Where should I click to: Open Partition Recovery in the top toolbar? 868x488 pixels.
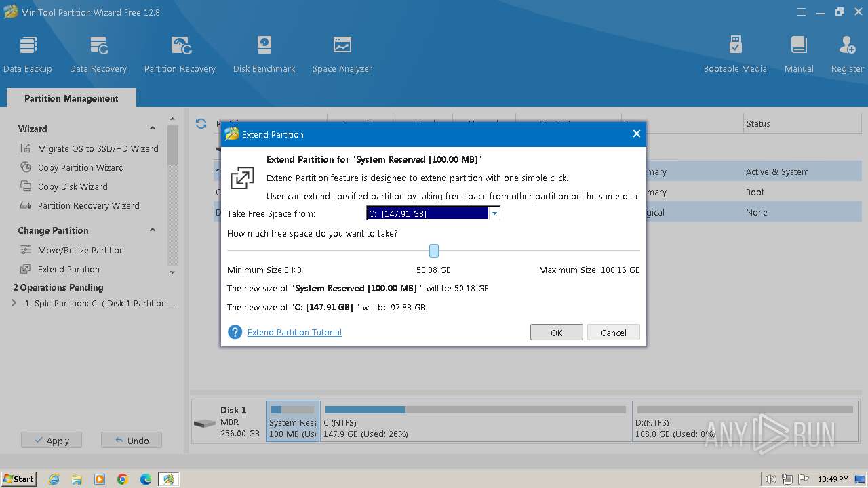(x=180, y=54)
